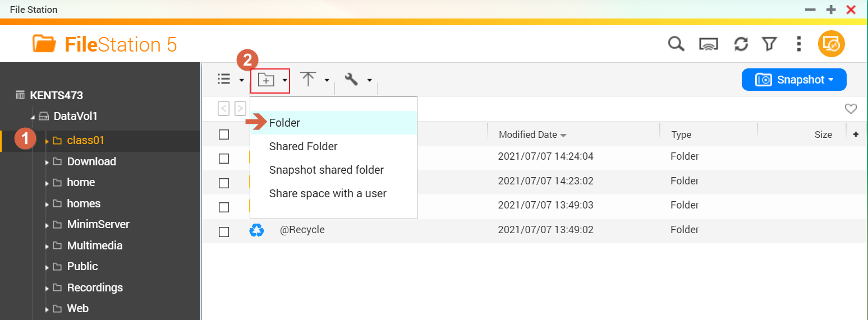Click the refresh icon
868x320 pixels.
(x=741, y=44)
